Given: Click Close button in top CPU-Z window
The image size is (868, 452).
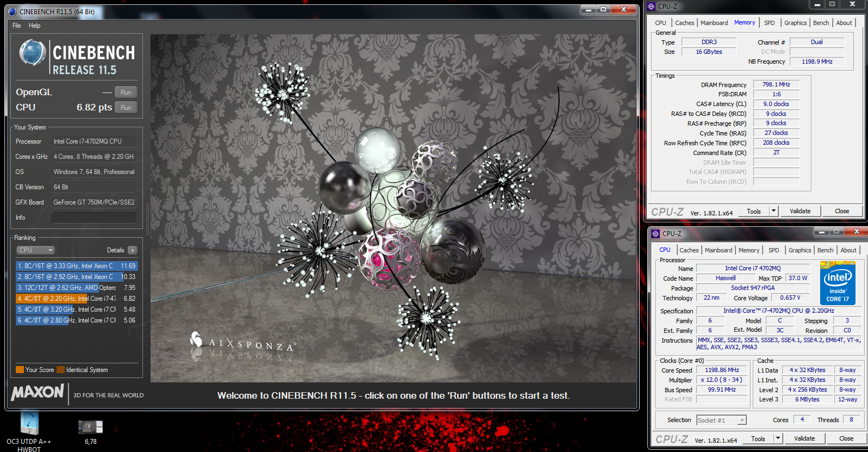Looking at the screenshot, I should (x=842, y=212).
